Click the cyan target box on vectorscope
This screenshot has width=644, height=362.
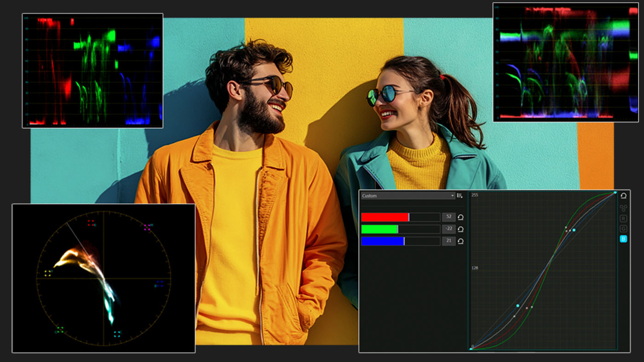point(117,334)
